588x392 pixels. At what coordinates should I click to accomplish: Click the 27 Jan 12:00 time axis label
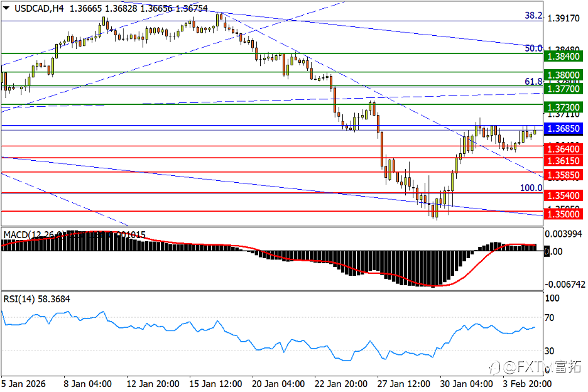(x=403, y=384)
